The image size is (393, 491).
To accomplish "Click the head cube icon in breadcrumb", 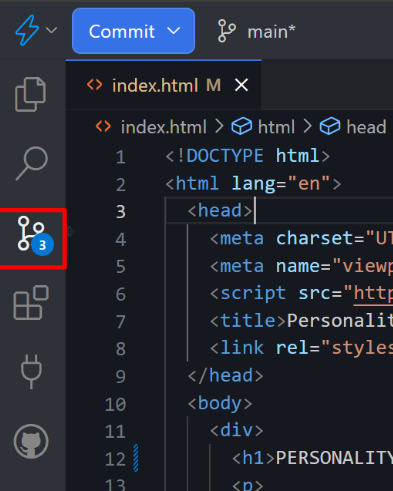I will 330,126.
